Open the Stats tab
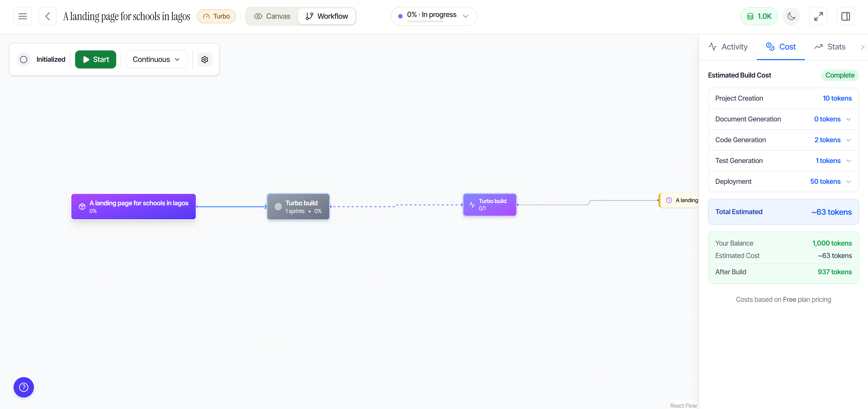 tap(830, 47)
